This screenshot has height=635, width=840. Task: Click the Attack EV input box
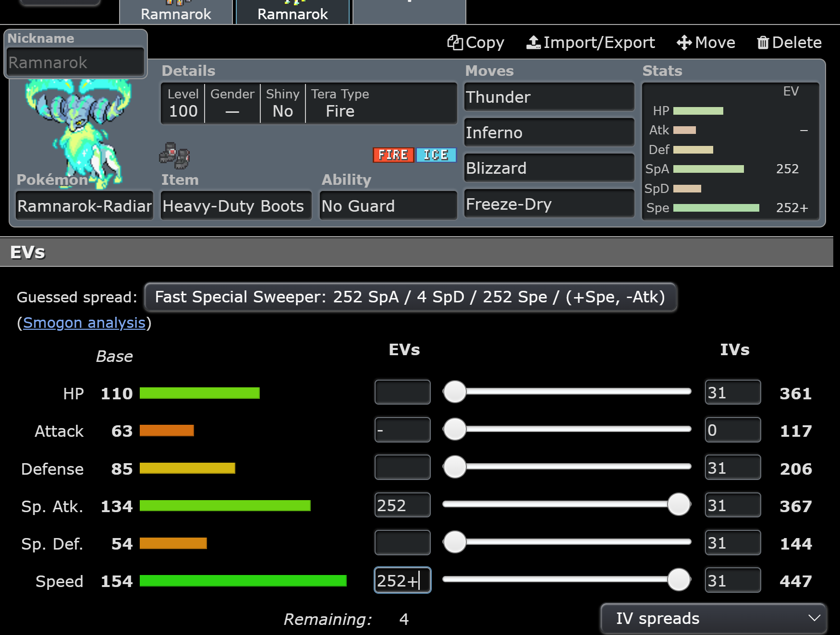[402, 430]
